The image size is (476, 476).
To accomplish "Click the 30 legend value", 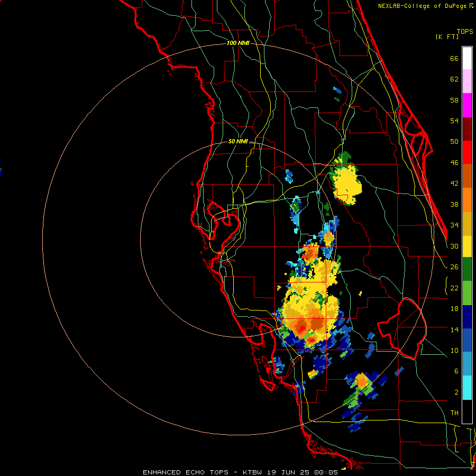I will coord(454,246).
